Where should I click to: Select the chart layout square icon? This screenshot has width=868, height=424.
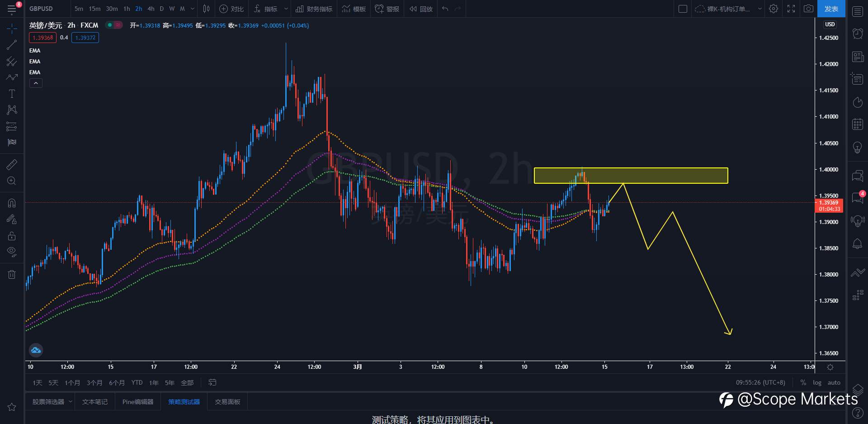tap(683, 9)
